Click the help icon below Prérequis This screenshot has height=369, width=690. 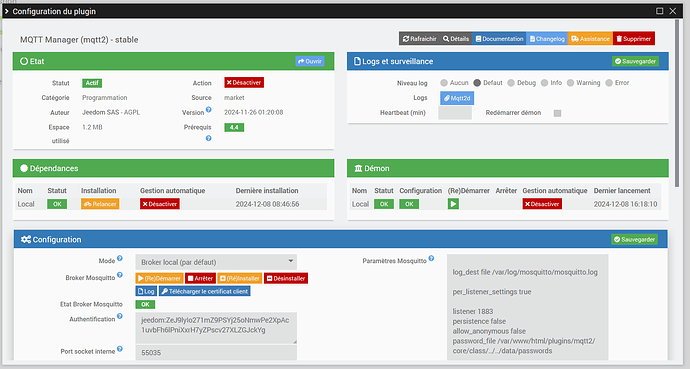(x=209, y=138)
